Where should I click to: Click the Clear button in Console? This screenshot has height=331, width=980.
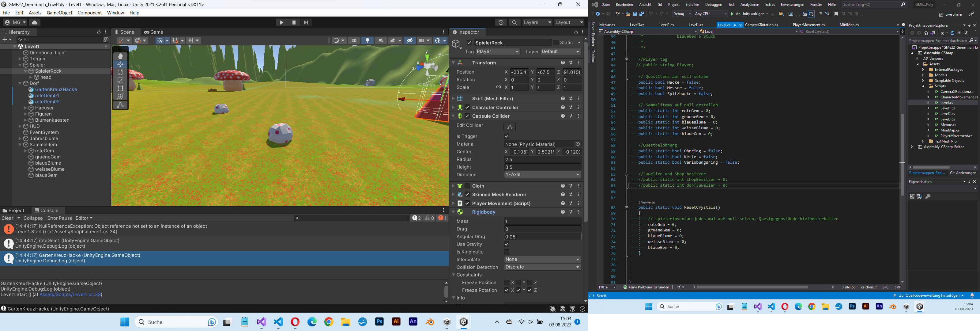[7, 218]
